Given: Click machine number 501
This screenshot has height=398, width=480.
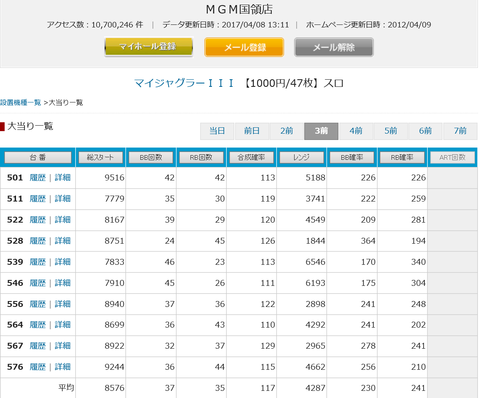Looking at the screenshot, I should [15, 178].
